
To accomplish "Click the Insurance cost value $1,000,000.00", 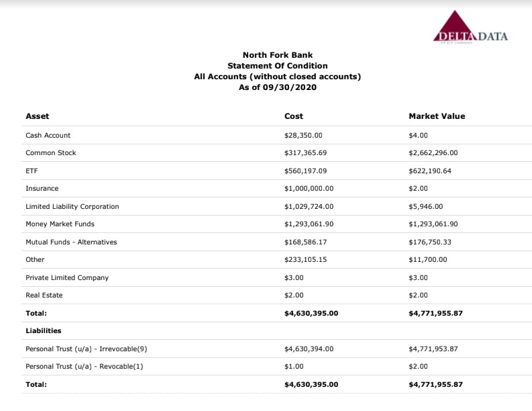I will tap(309, 189).
